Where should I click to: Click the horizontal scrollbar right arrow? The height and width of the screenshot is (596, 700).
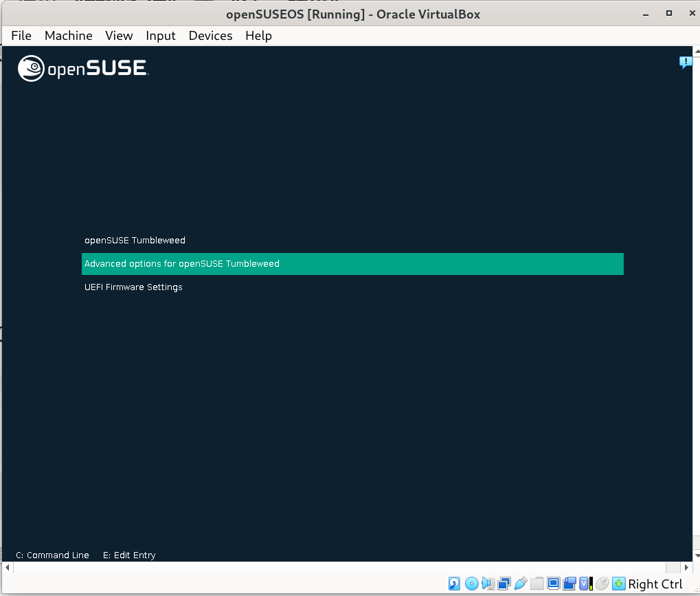click(x=687, y=567)
